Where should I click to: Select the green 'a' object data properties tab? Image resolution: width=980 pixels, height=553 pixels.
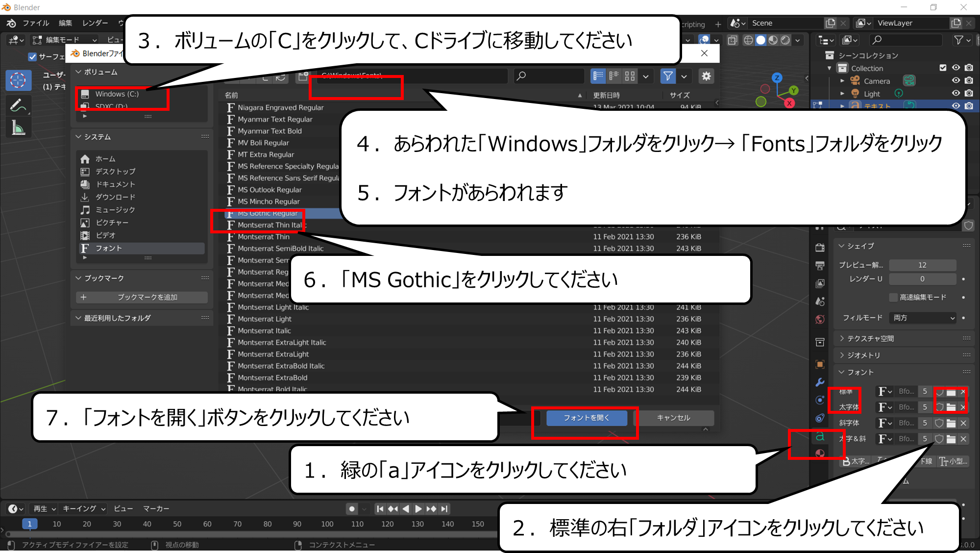click(x=820, y=436)
